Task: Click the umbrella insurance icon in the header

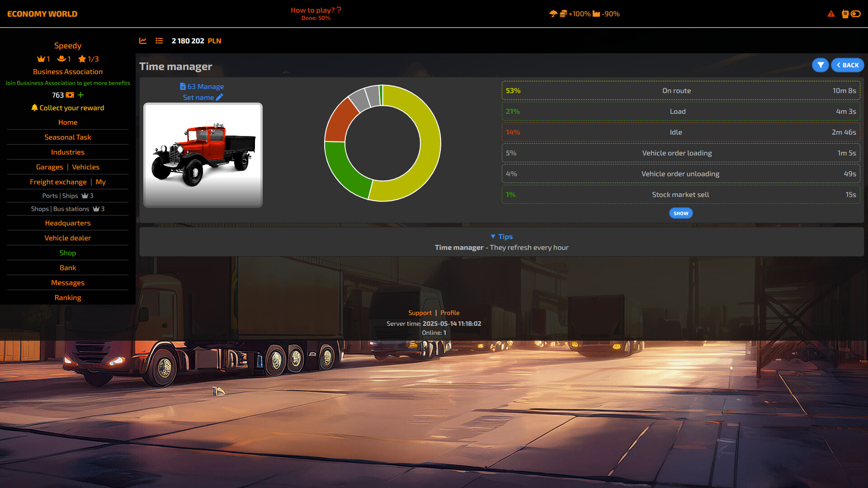Action: pos(554,14)
